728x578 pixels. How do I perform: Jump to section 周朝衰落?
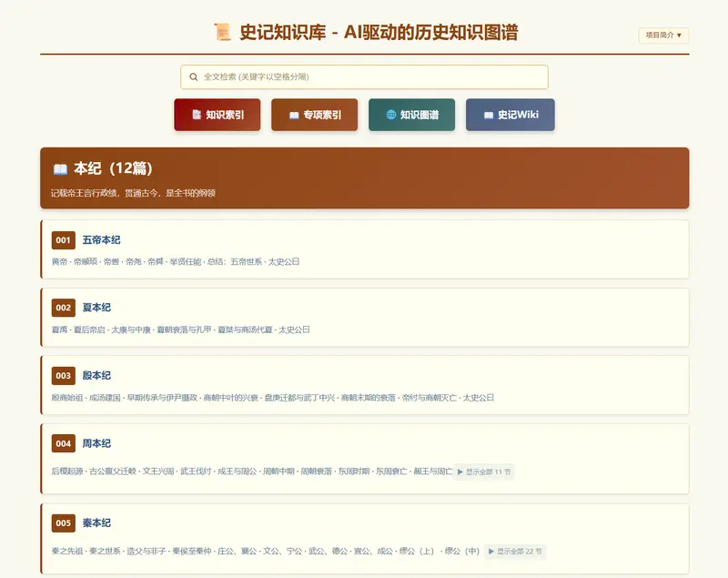click(x=316, y=472)
